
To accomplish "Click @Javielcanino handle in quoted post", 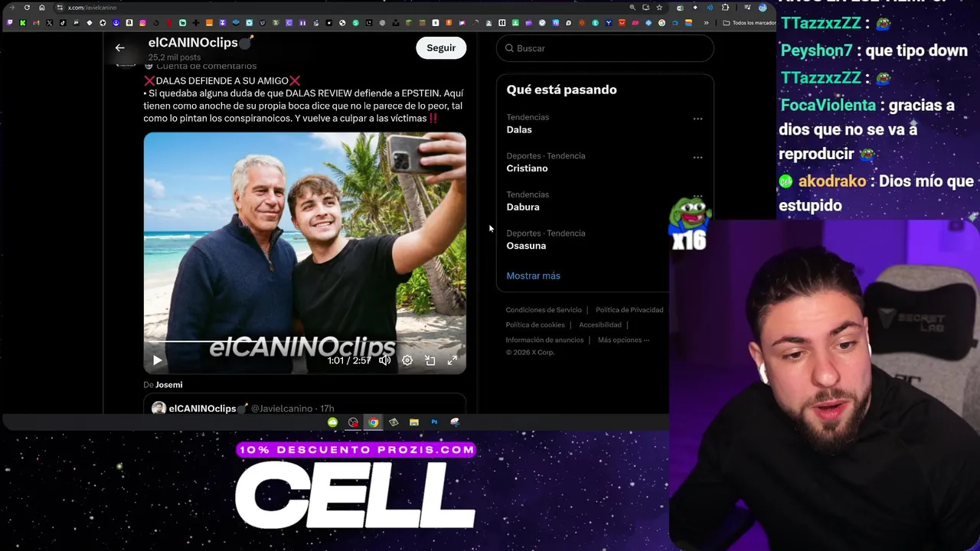I will pos(282,409).
